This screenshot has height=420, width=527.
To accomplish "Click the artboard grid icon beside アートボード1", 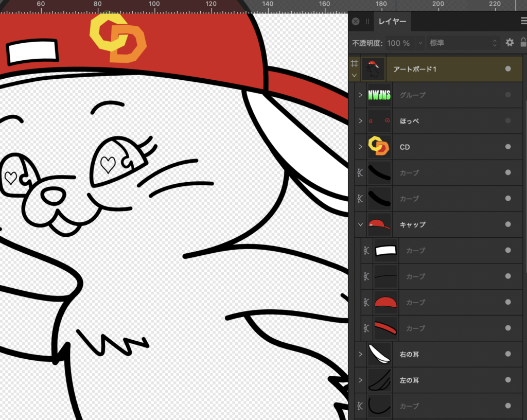I will tap(354, 64).
